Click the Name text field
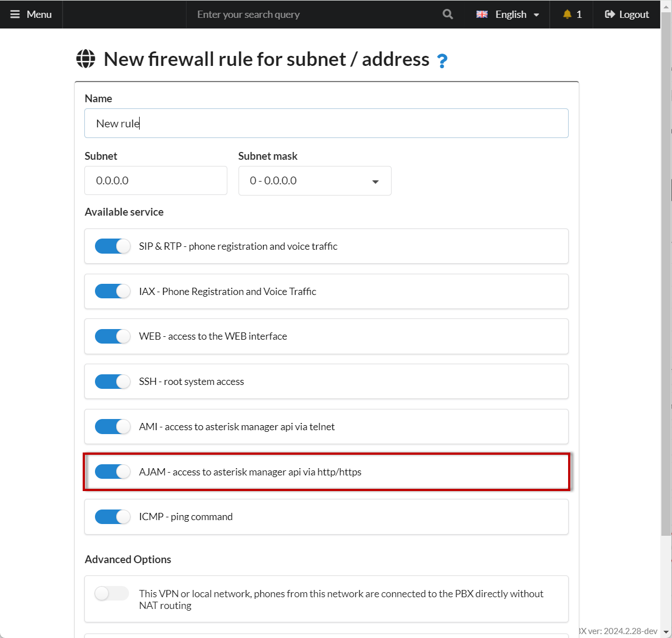 [326, 123]
